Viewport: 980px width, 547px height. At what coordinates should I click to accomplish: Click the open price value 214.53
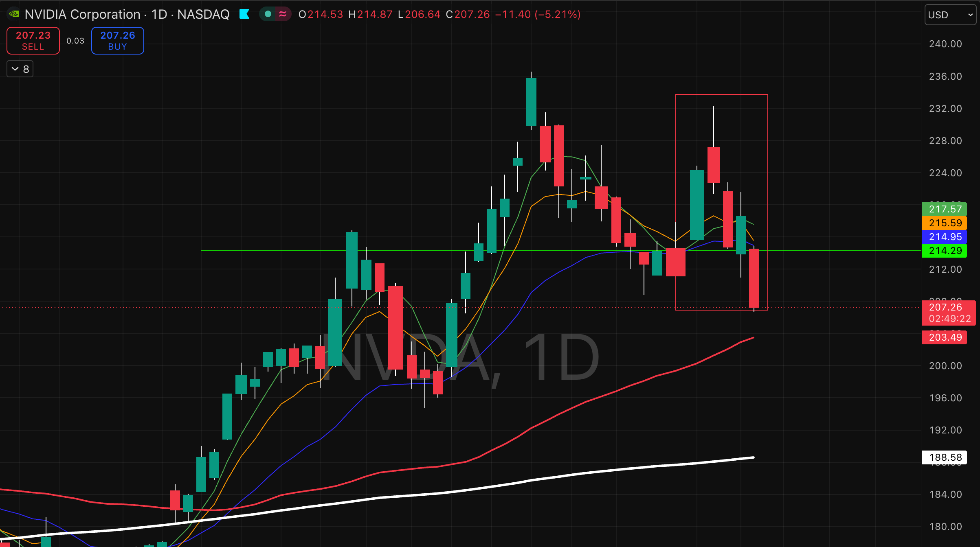(325, 14)
